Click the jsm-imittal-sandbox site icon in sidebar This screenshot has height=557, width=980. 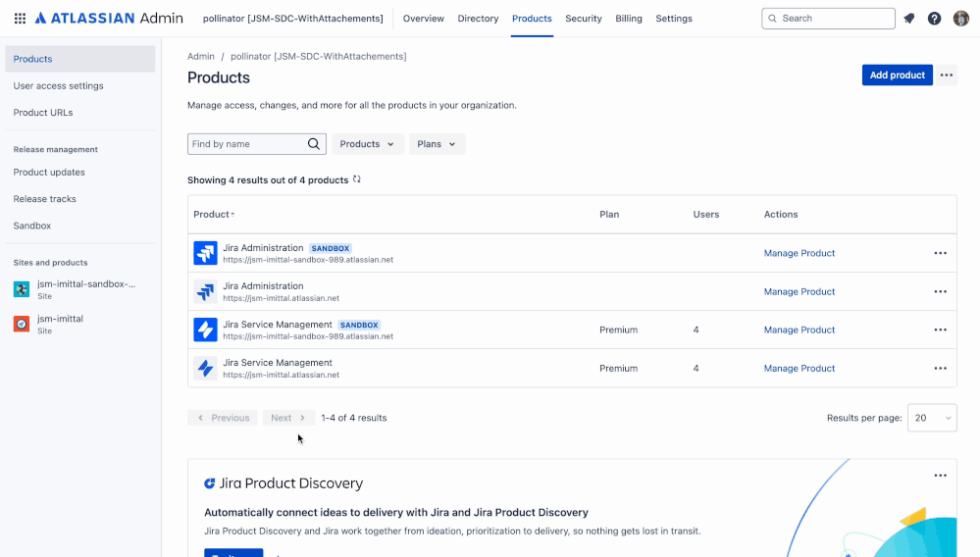pyautogui.click(x=22, y=289)
